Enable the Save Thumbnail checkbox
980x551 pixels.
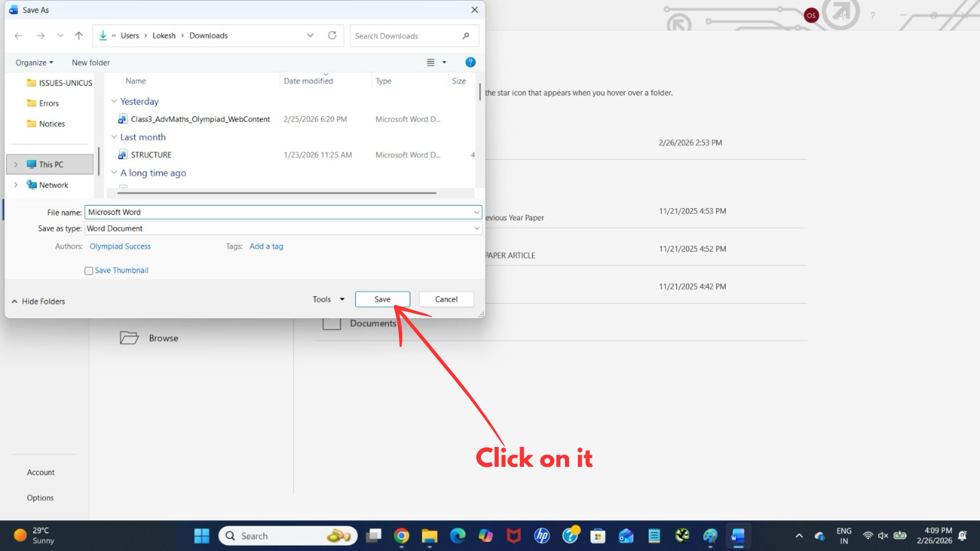click(89, 270)
